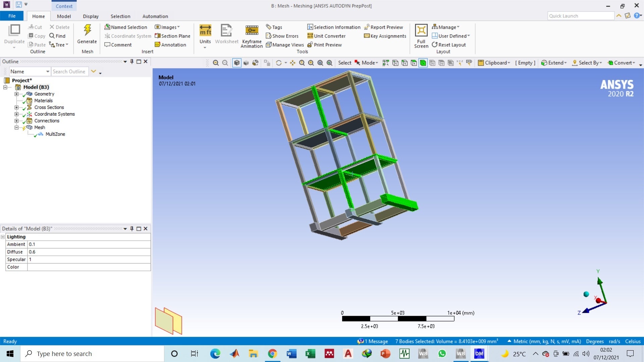Switch to the Display ribbon tab

(x=91, y=16)
